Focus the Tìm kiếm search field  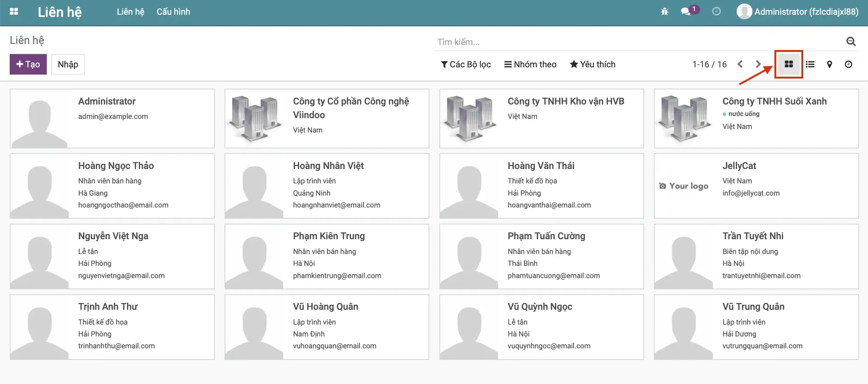coord(640,42)
